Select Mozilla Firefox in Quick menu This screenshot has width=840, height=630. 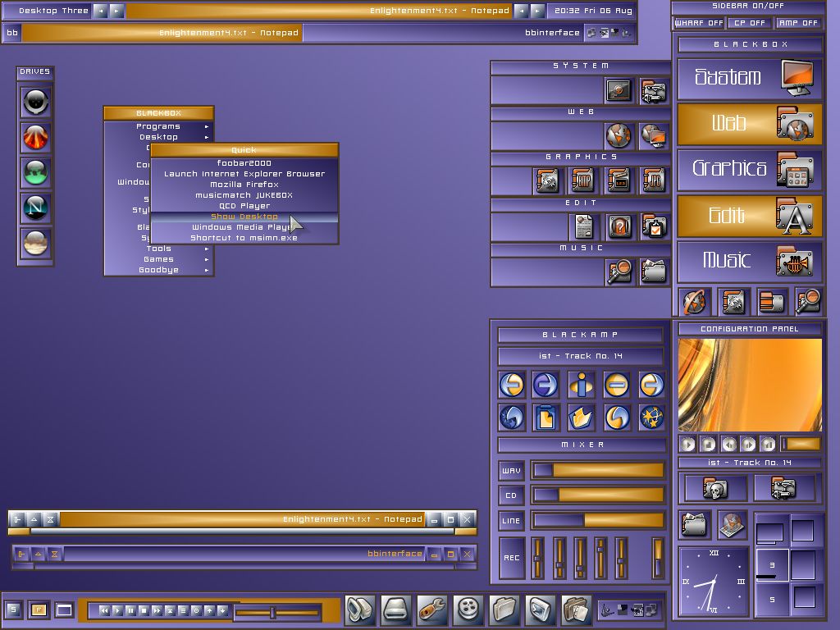pos(244,185)
